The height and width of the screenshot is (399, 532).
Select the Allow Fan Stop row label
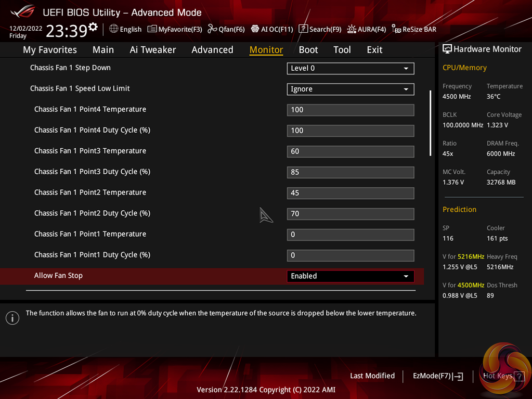(x=58, y=276)
